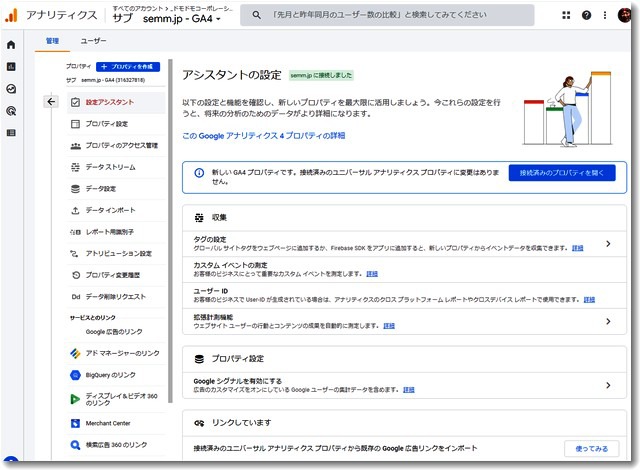This screenshot has width=640, height=470.
Task: Click 詳細 link in カスタム イベントの測定 row
Action: [x=372, y=274]
